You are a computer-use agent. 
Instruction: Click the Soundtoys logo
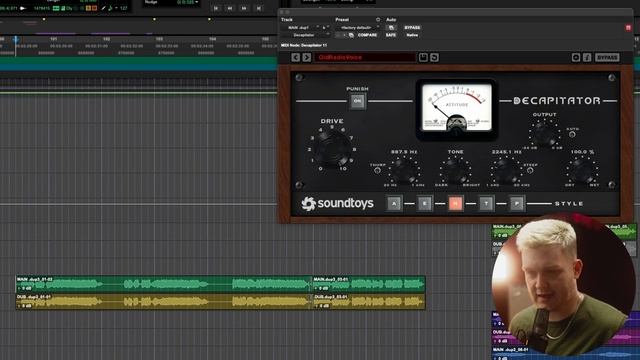pyautogui.click(x=337, y=203)
